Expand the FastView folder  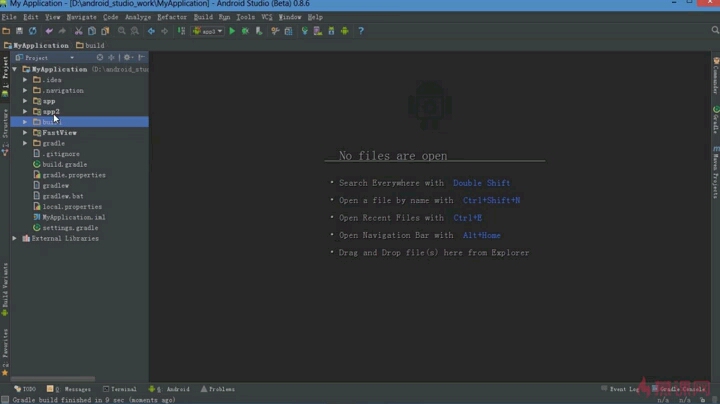(x=25, y=133)
